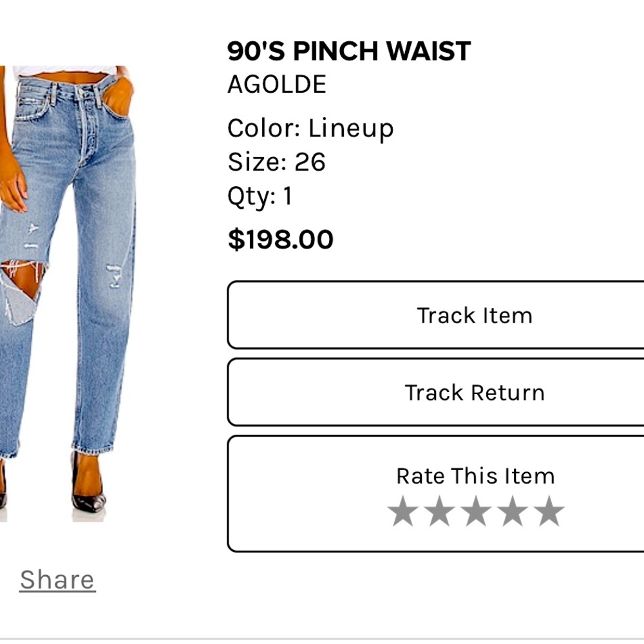Image resolution: width=644 pixels, height=644 pixels.
Task: Open the 90's Pinch Waist product title
Action: (x=348, y=51)
